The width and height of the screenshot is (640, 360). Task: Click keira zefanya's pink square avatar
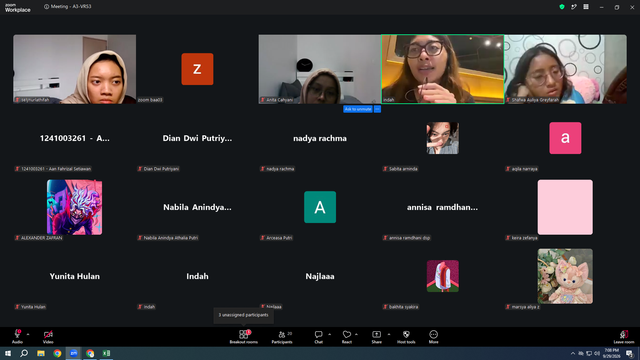[x=565, y=207]
